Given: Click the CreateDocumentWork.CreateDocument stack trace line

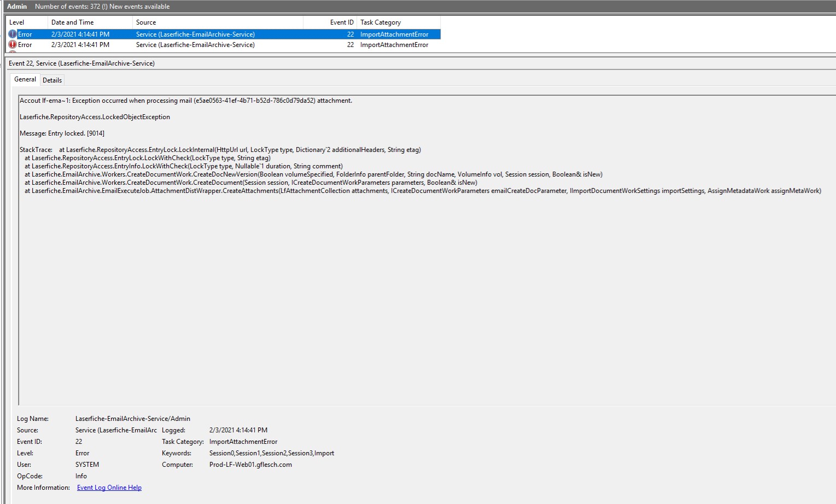Looking at the screenshot, I should click(251, 183).
